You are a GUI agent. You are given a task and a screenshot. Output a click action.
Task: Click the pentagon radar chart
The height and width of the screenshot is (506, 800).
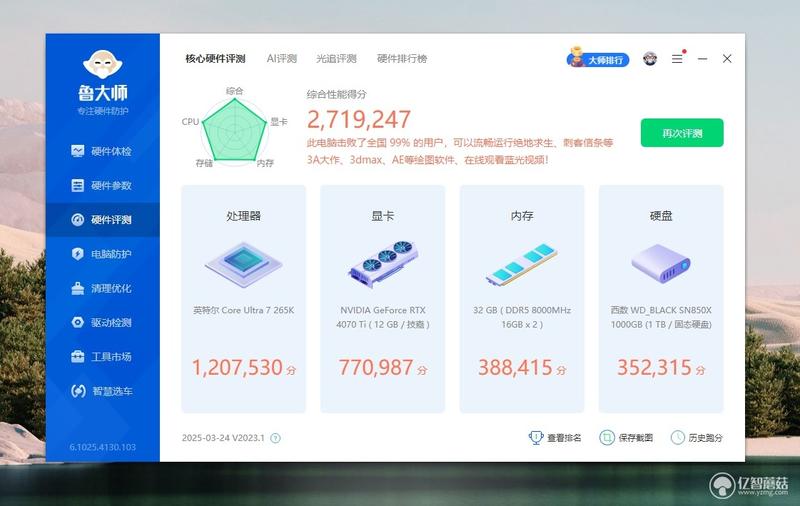click(x=235, y=130)
